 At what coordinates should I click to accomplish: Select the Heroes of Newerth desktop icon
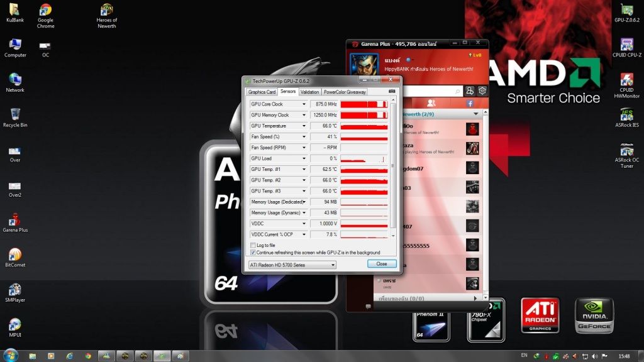tap(107, 15)
